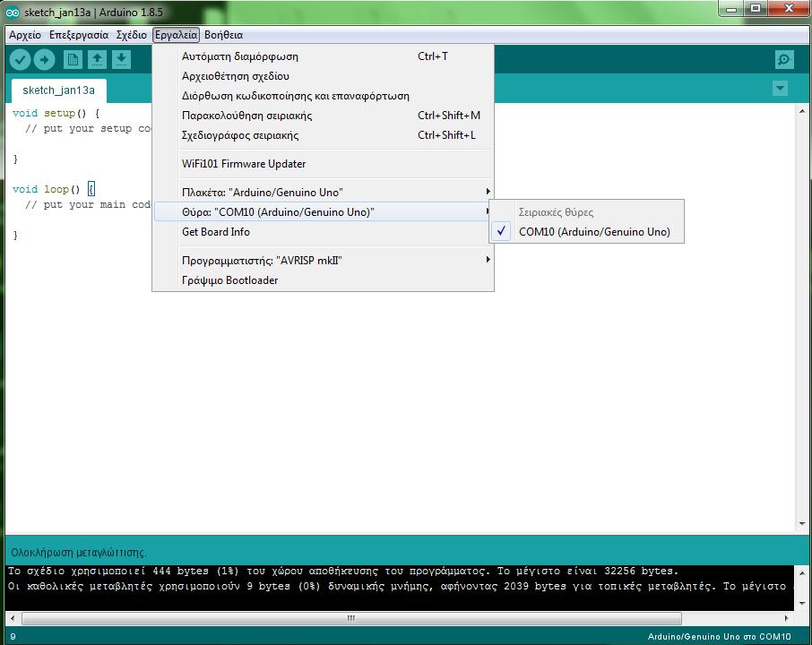Open the Αρχείο menu
Image resolution: width=812 pixels, height=645 pixels.
25,35
